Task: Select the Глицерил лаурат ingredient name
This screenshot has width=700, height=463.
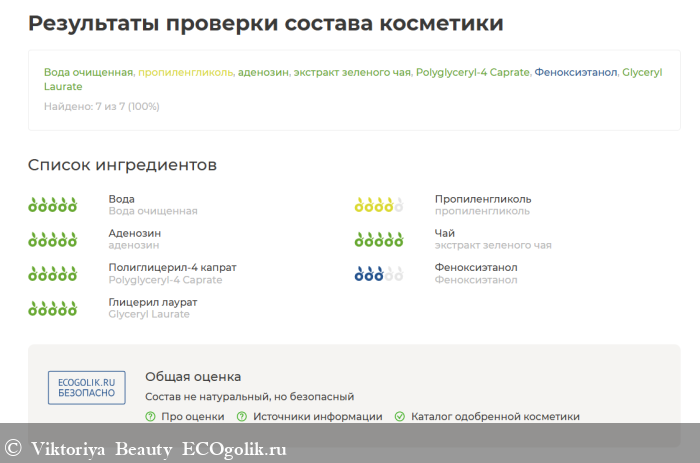Action: pyautogui.click(x=152, y=302)
